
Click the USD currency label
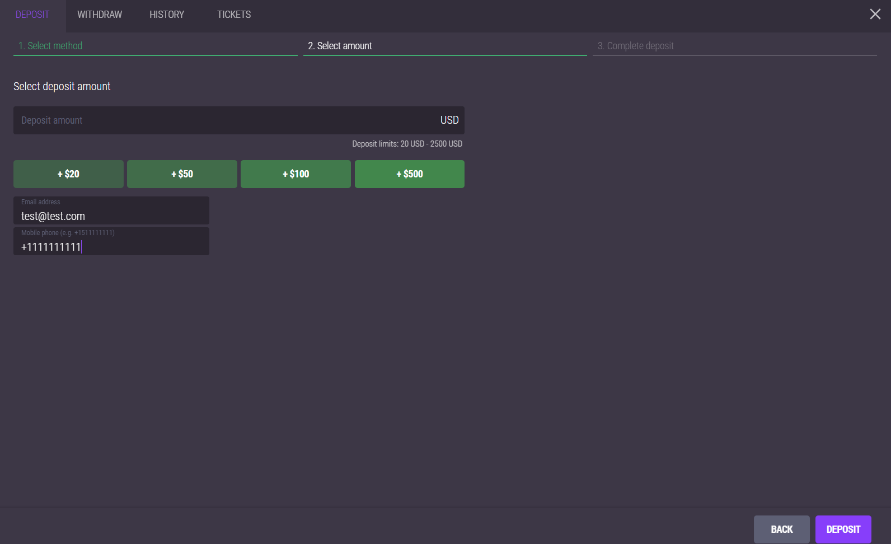click(x=449, y=120)
